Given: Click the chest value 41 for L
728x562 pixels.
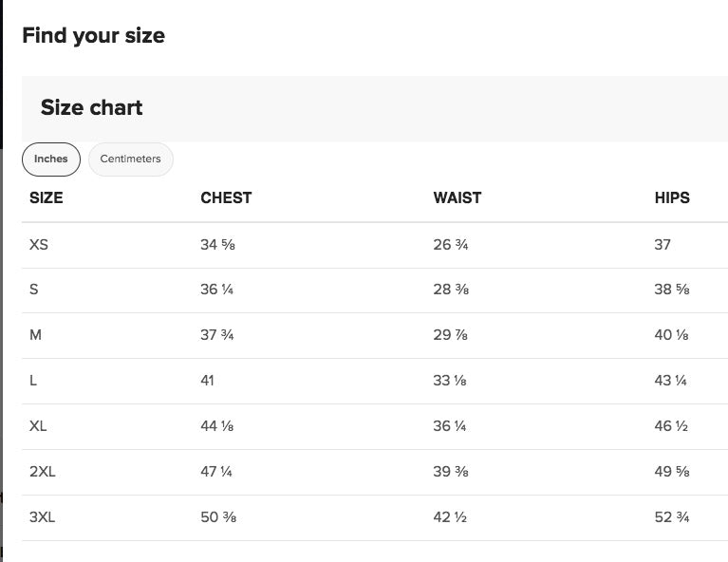Looking at the screenshot, I should coord(207,381).
